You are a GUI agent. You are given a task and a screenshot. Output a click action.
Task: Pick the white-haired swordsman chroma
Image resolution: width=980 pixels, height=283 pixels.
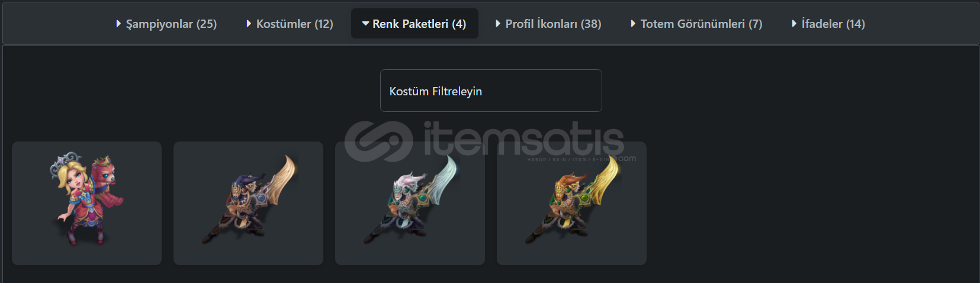coord(410,203)
